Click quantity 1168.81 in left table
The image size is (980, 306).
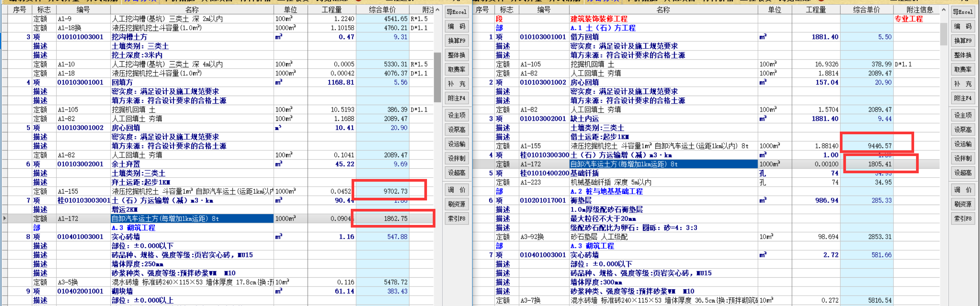click(x=340, y=82)
